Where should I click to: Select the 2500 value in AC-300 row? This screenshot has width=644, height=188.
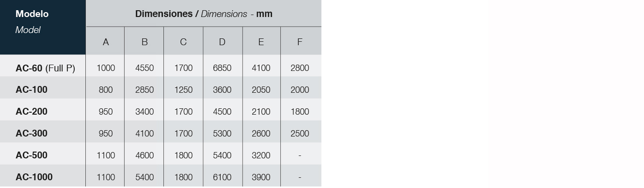pos(300,134)
